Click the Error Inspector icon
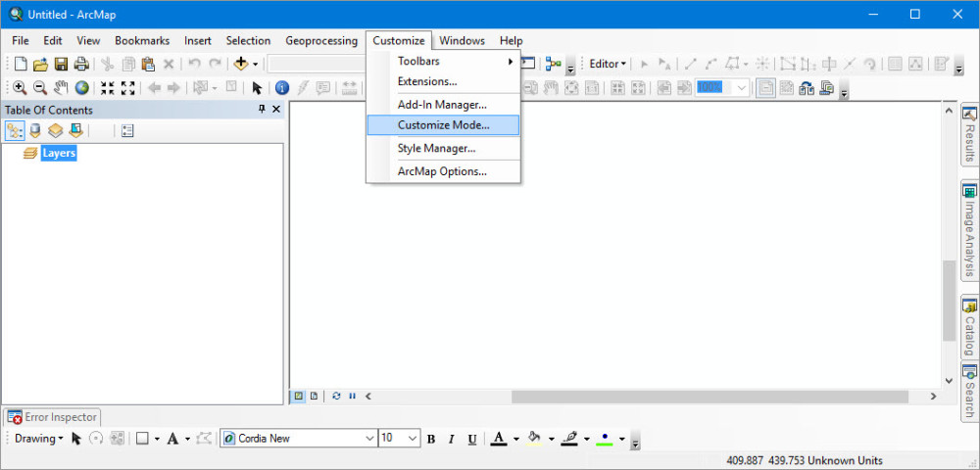 point(15,417)
